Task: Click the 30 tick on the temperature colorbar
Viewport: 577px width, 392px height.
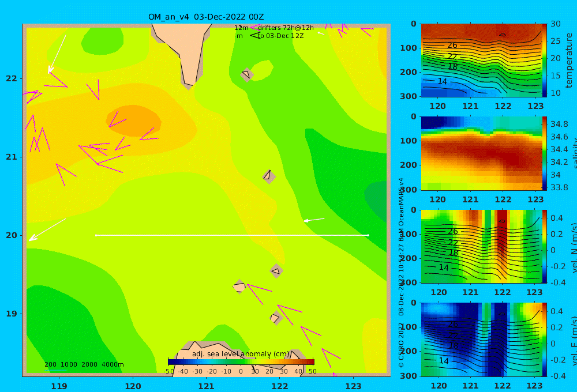Action: click(556, 24)
